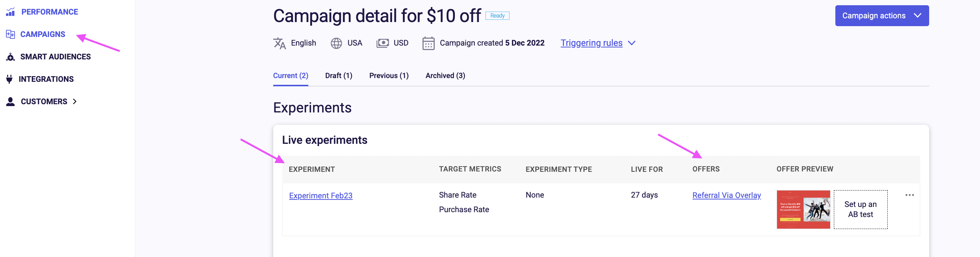Click the Customers person icon
The width and height of the screenshot is (980, 257).
10,102
